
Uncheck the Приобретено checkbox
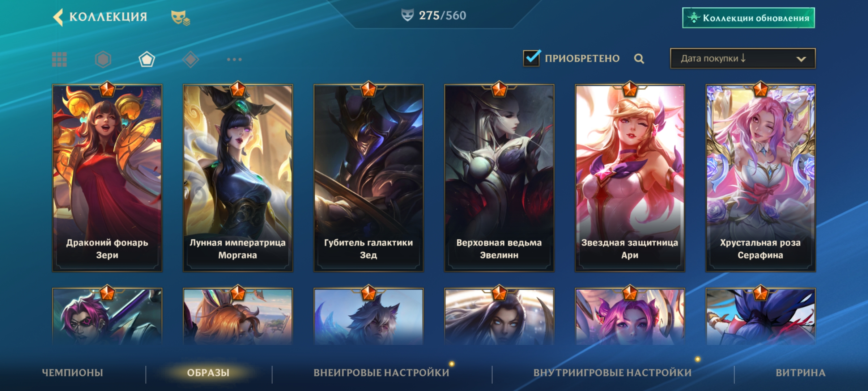click(x=532, y=58)
